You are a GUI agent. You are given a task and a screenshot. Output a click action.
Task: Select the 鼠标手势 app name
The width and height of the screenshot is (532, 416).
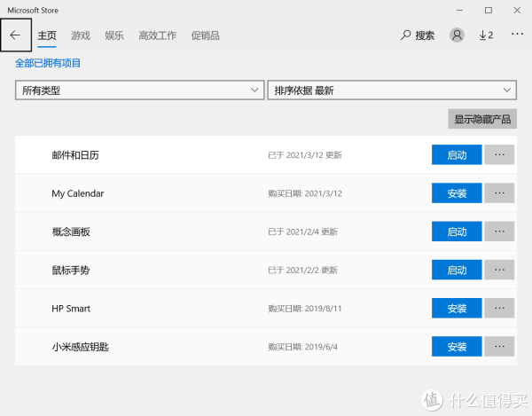(x=71, y=271)
